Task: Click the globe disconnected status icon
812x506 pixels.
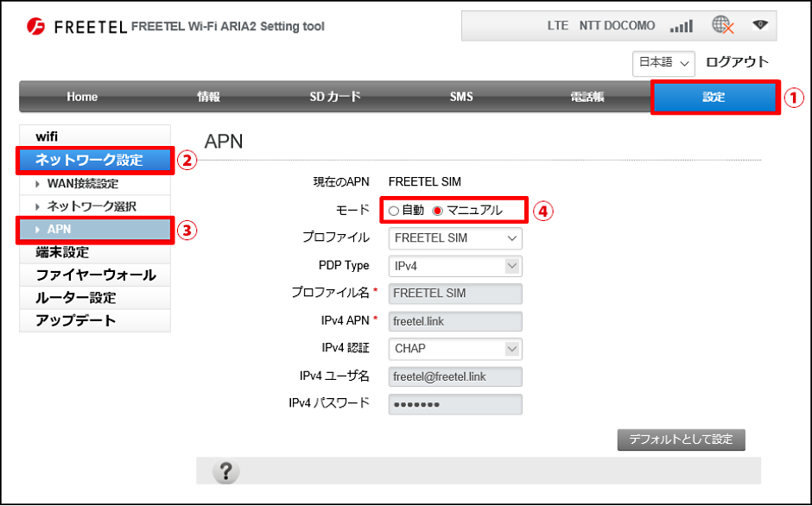Action: pyautogui.click(x=723, y=25)
